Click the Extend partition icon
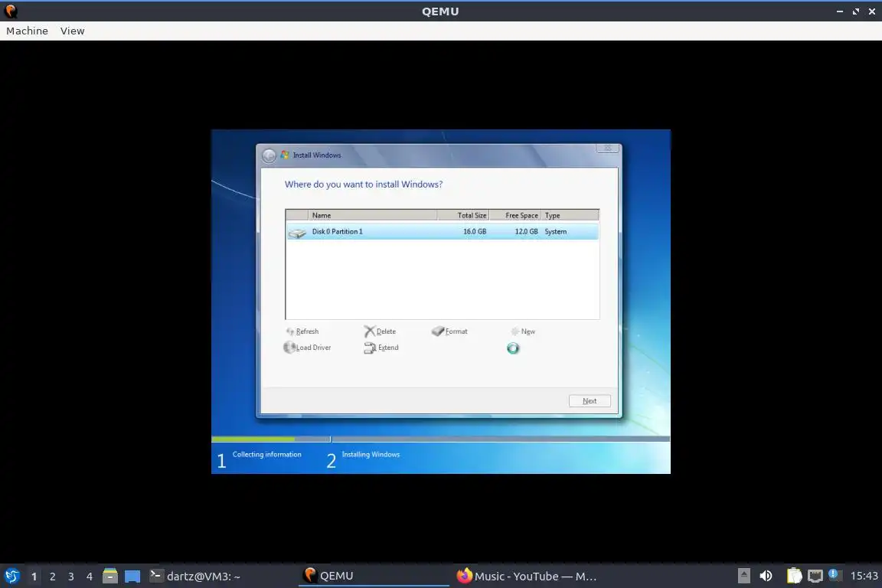Screen dimensions: 882x588 pos(370,348)
